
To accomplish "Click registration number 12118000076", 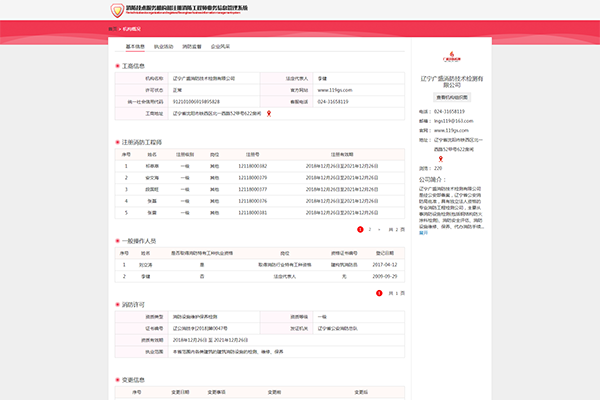I will (253, 201).
